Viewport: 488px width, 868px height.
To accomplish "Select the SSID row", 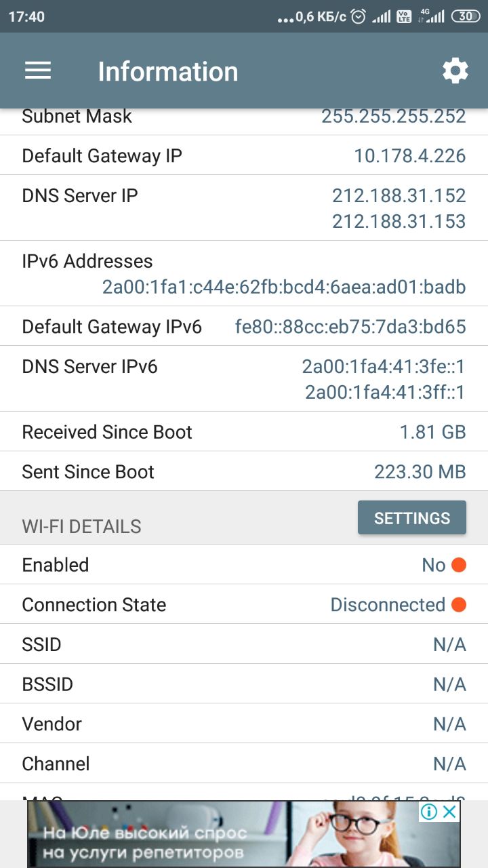I will (244, 644).
